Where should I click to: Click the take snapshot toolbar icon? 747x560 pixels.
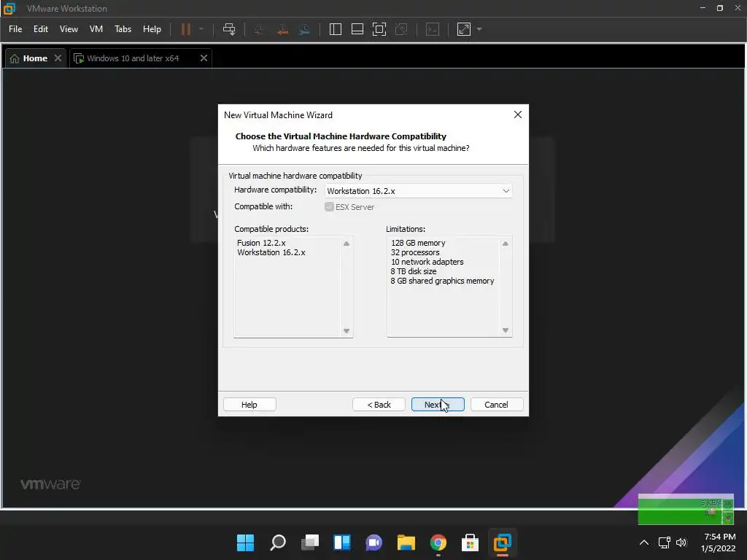[x=259, y=29]
